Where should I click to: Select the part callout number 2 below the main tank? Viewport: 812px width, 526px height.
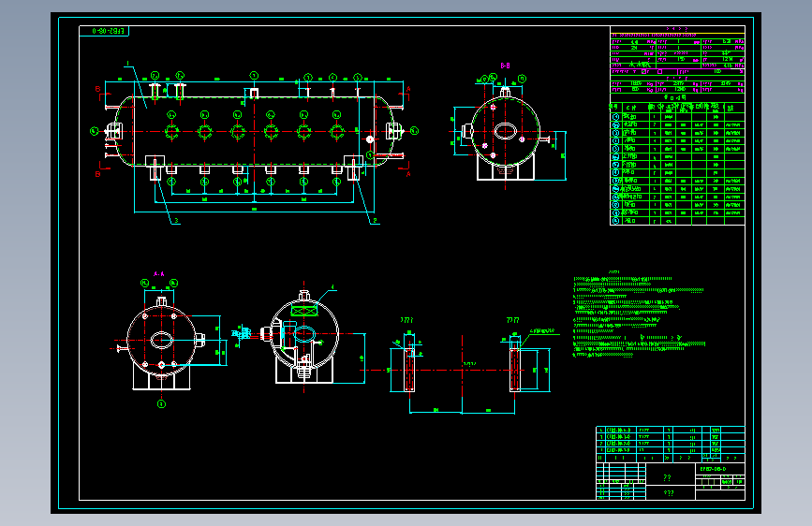(375, 221)
